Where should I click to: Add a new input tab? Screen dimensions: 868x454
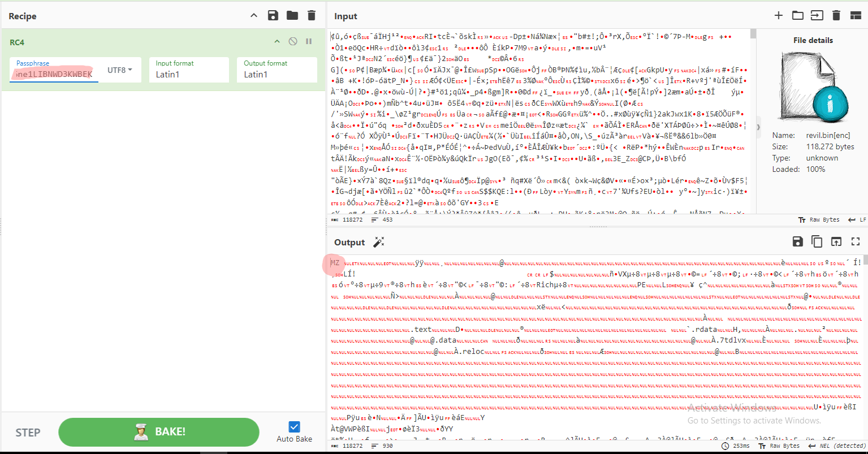[778, 16]
